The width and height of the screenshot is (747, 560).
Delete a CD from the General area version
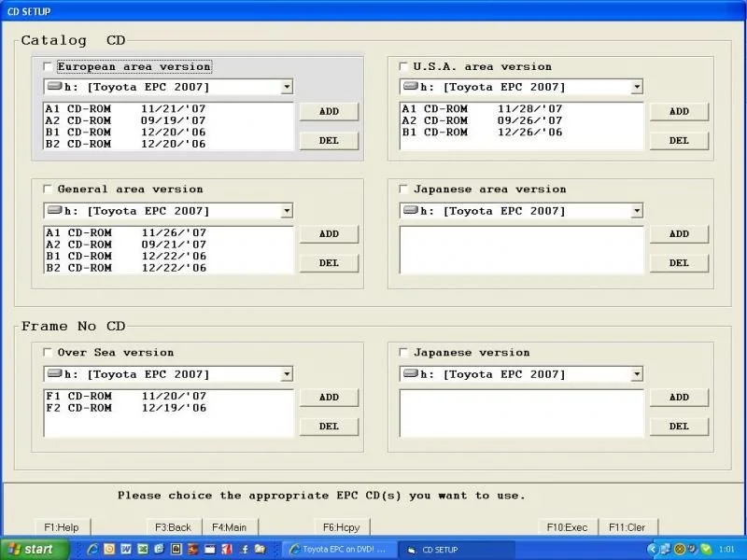329,263
